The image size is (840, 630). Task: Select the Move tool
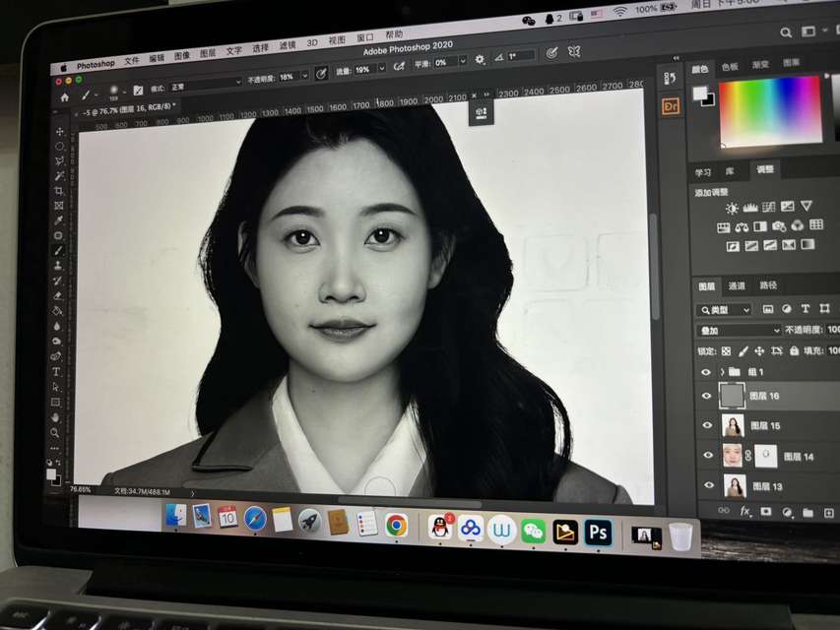click(x=59, y=132)
